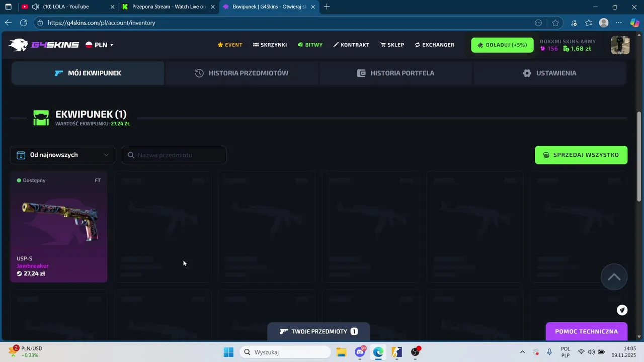Screen dimensions: 644x362
Task: Select the USP-S Jawbreaker item card
Action: coord(59,227)
